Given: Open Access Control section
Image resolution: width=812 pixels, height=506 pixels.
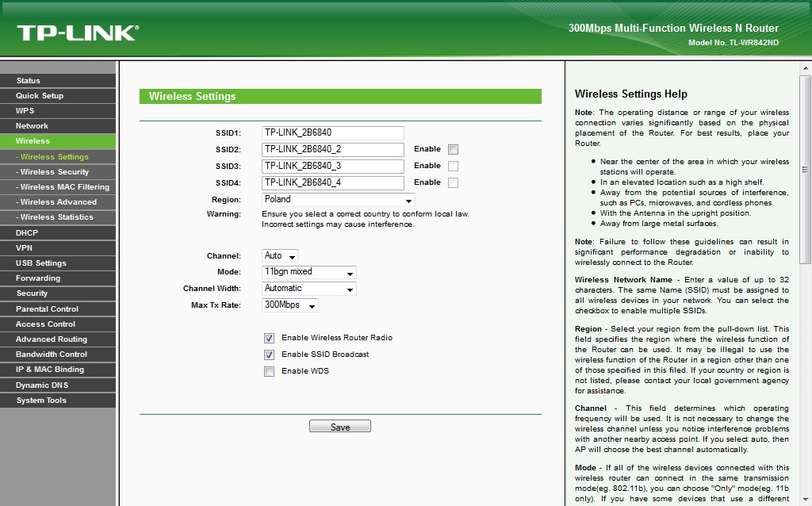Looking at the screenshot, I should (57, 324).
